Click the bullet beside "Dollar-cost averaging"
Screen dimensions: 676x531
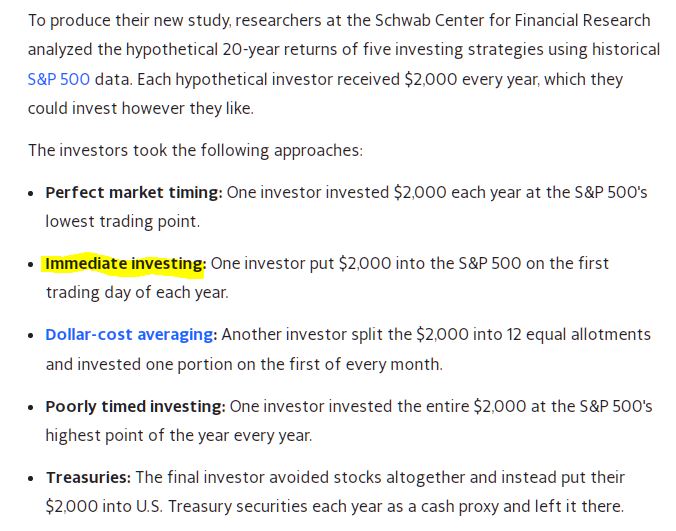tap(33, 335)
